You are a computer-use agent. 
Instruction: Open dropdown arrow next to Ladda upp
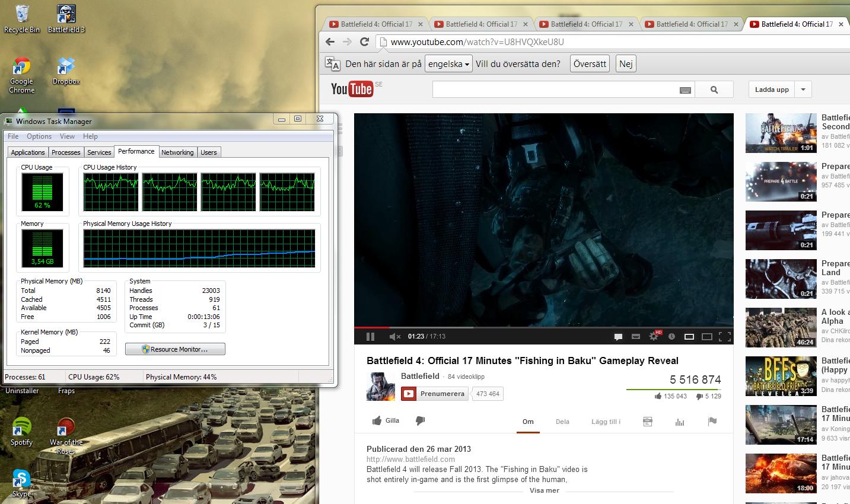[x=803, y=90]
